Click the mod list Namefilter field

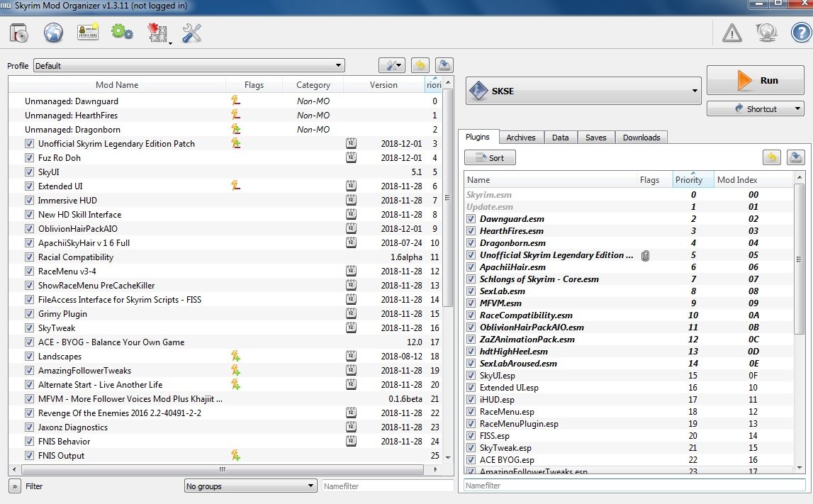point(387,486)
